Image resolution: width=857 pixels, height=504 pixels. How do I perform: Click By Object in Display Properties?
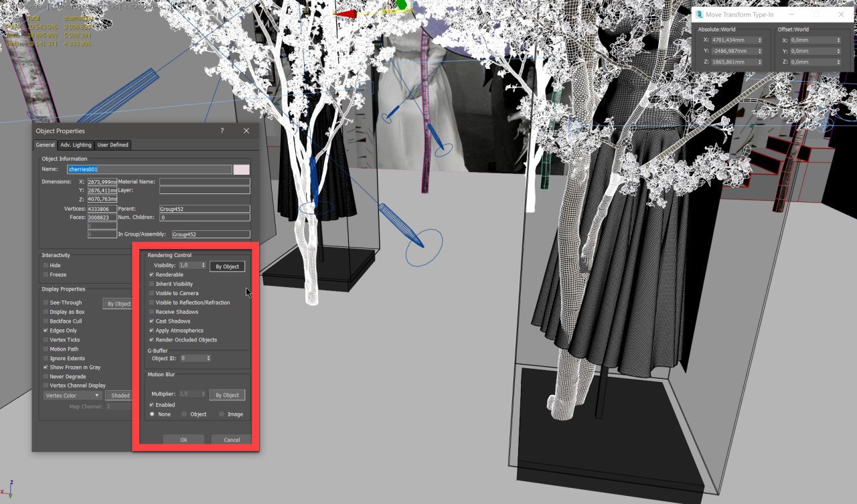(x=118, y=304)
